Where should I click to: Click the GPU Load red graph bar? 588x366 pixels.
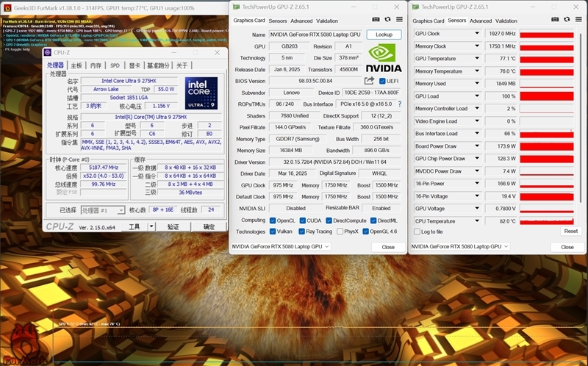click(x=547, y=96)
